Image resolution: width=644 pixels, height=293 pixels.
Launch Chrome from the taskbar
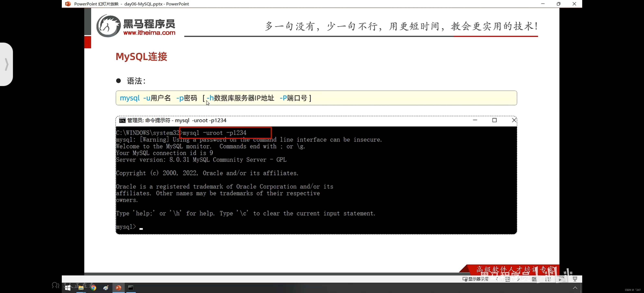[94, 288]
